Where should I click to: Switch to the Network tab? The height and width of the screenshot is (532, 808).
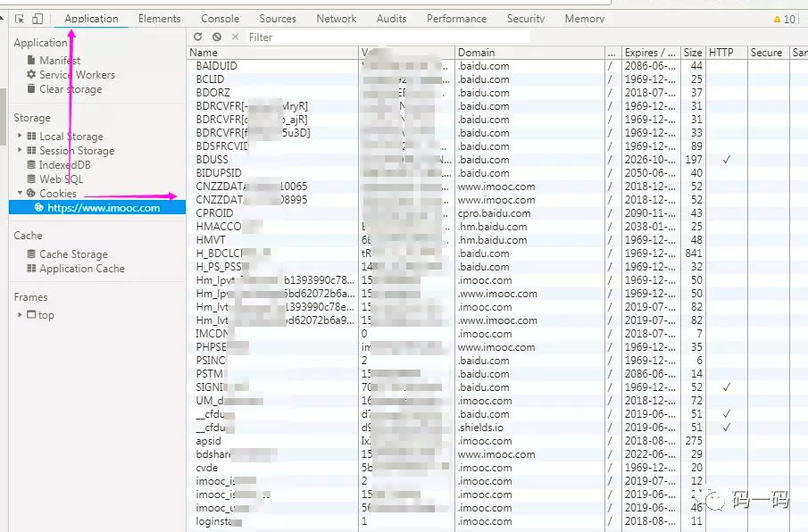pyautogui.click(x=336, y=19)
